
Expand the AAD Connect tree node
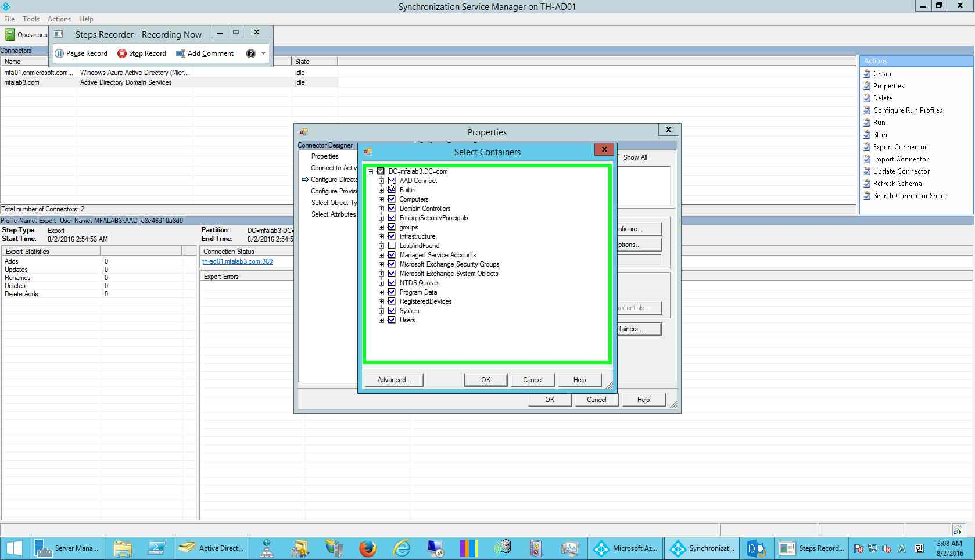point(381,181)
